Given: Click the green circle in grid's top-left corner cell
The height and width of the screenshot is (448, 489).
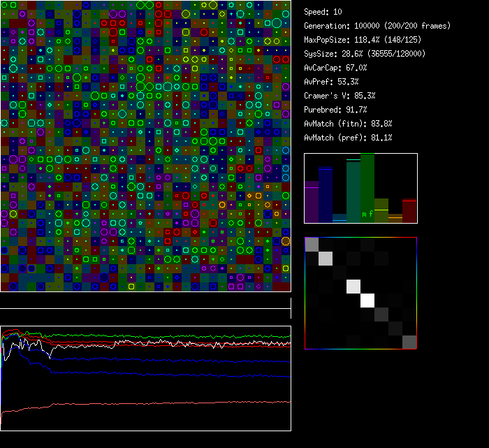Looking at the screenshot, I should (5, 5).
